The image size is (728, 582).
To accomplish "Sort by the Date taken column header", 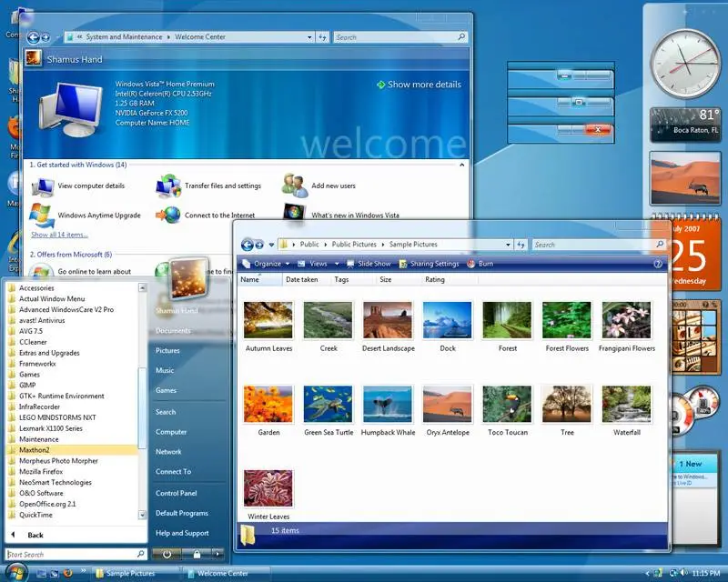I will tap(307, 279).
